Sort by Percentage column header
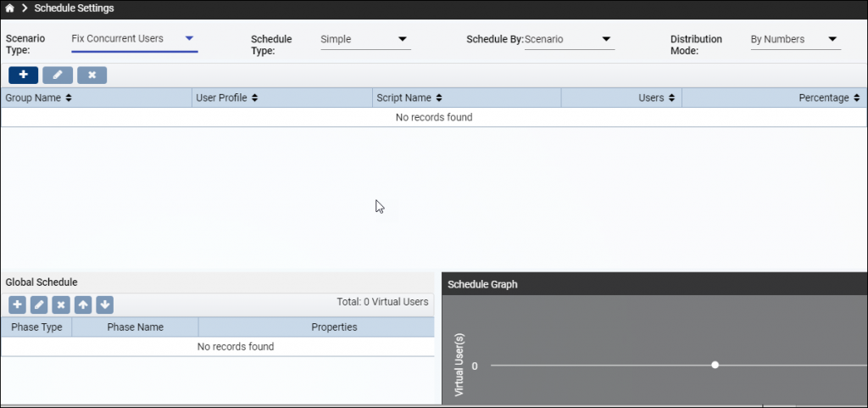The height and width of the screenshot is (408, 868). [x=829, y=98]
